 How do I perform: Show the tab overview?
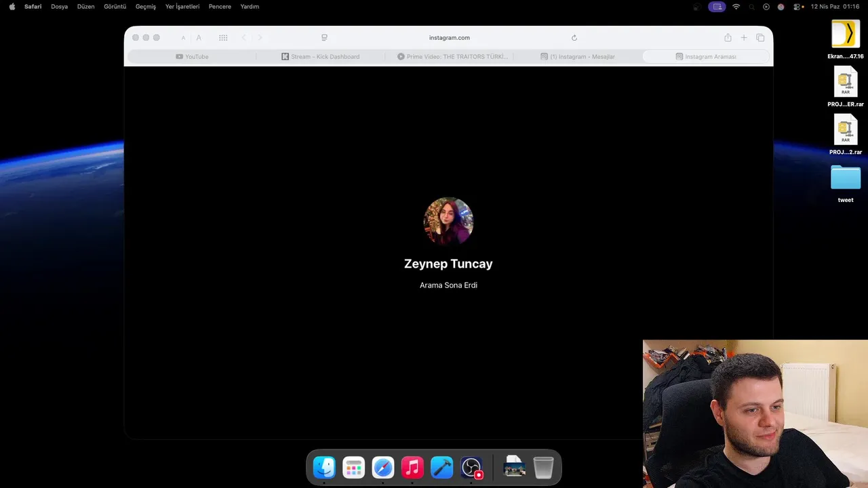pos(760,38)
